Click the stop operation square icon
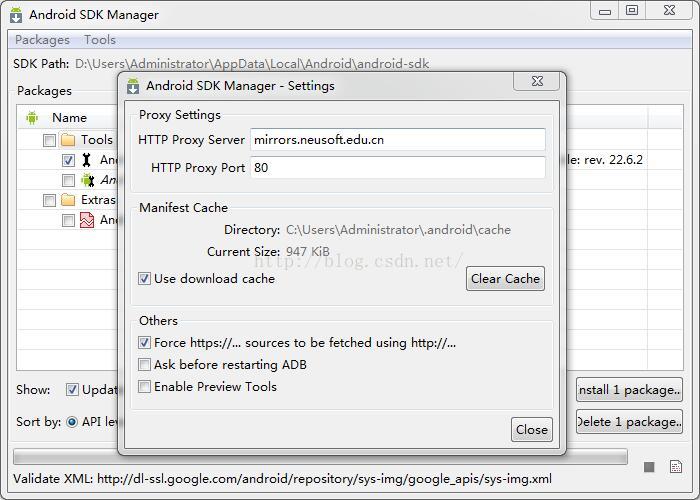Screen dimensions: 700x500 (x=649, y=467)
